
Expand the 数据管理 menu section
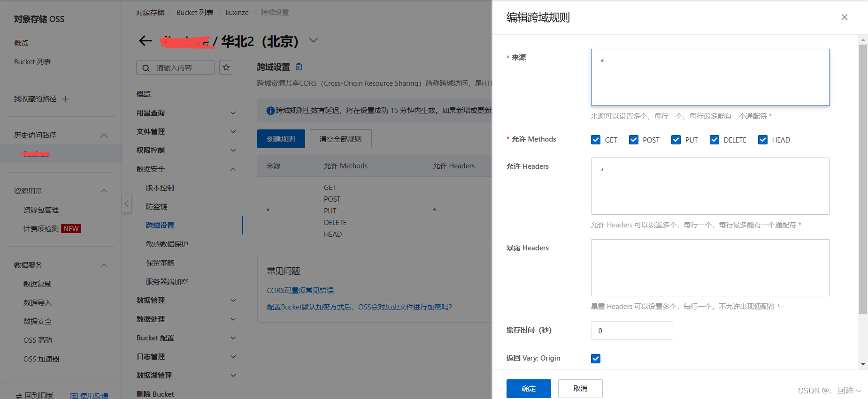233,301
